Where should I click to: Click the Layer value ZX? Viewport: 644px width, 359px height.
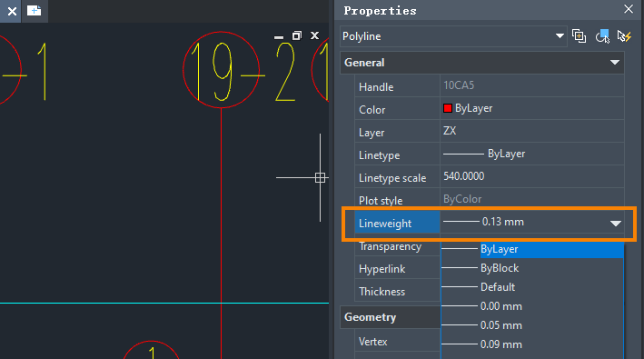pyautogui.click(x=450, y=131)
